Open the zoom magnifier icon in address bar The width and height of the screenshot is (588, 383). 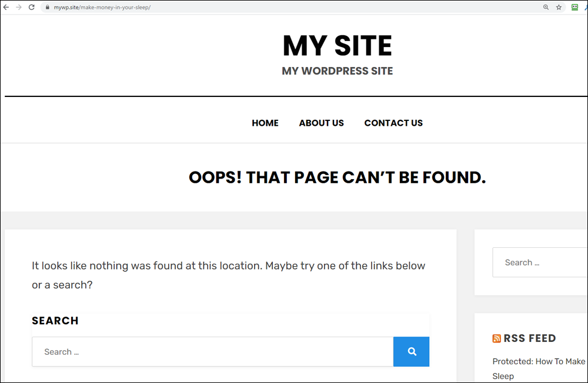[x=546, y=7]
